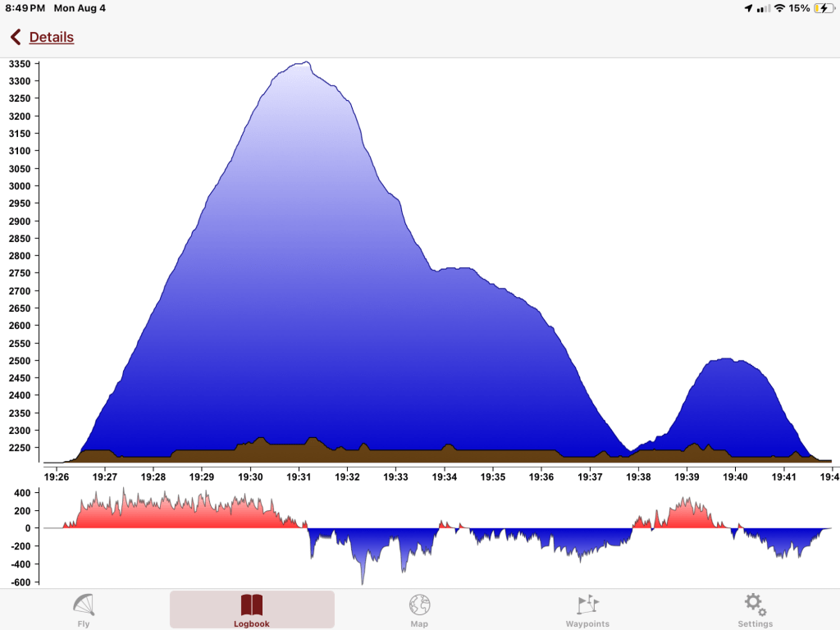Click the 2250 altitude axis label
Image resolution: width=840 pixels, height=630 pixels.
[x=19, y=448]
